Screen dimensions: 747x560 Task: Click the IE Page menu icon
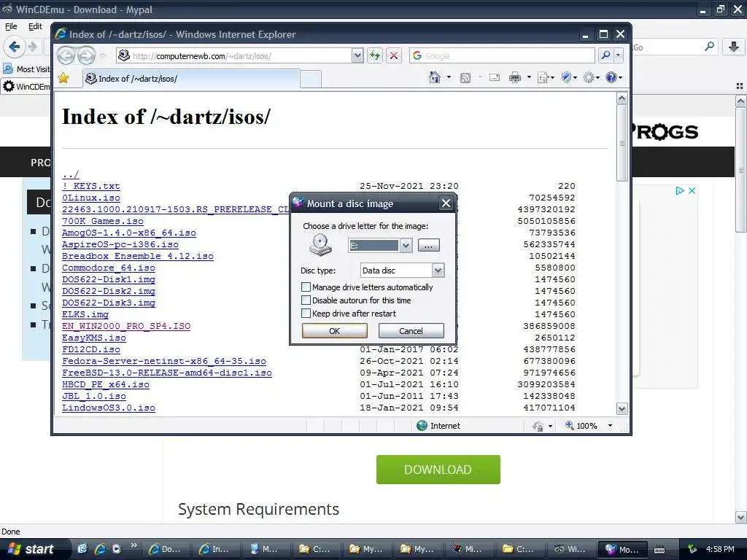click(543, 77)
